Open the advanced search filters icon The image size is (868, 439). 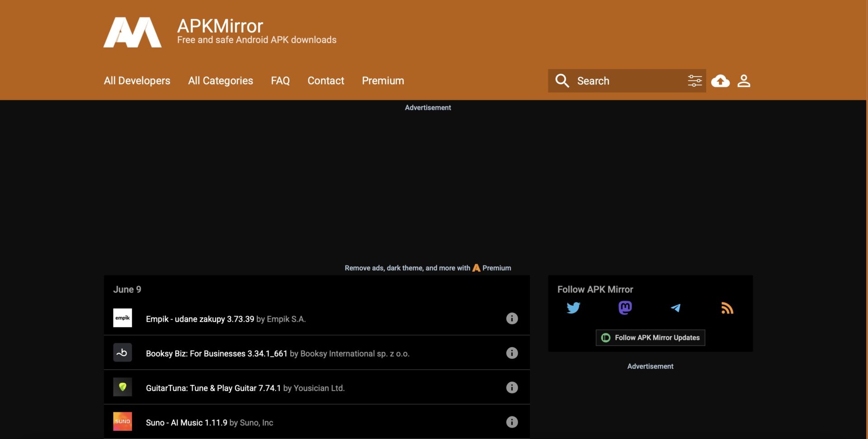[695, 80]
